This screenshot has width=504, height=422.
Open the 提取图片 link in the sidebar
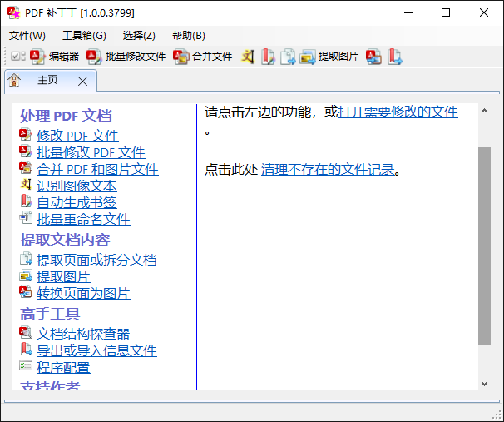pos(63,276)
